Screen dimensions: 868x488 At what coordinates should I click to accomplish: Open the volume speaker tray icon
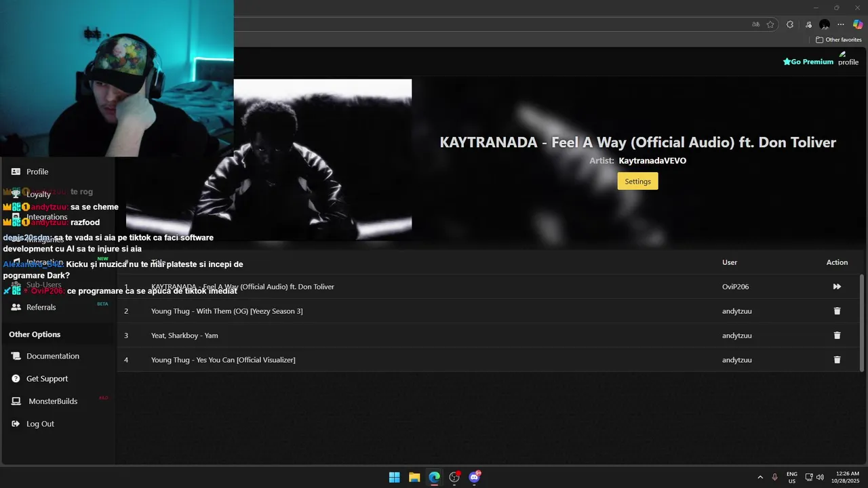tap(820, 477)
